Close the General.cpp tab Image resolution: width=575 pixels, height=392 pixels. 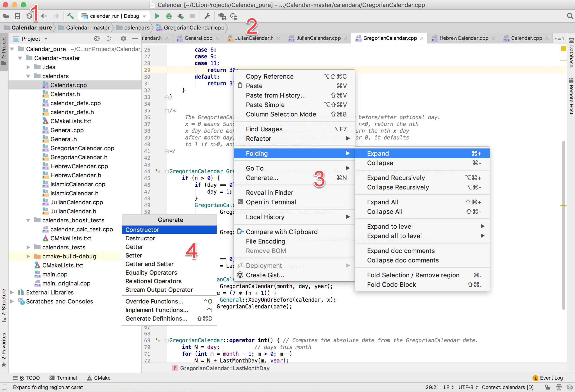[217, 38]
